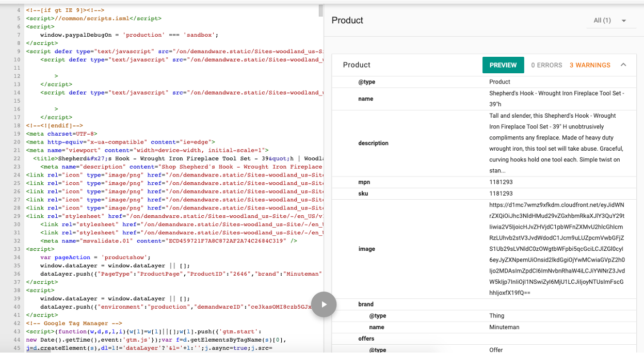Select the meta description code line
The width and height of the screenshot is (644, 353).
[x=182, y=167]
